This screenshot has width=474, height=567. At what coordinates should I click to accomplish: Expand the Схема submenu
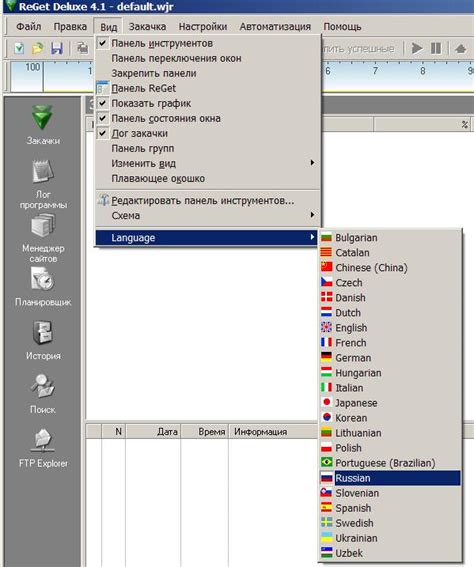tap(208, 216)
